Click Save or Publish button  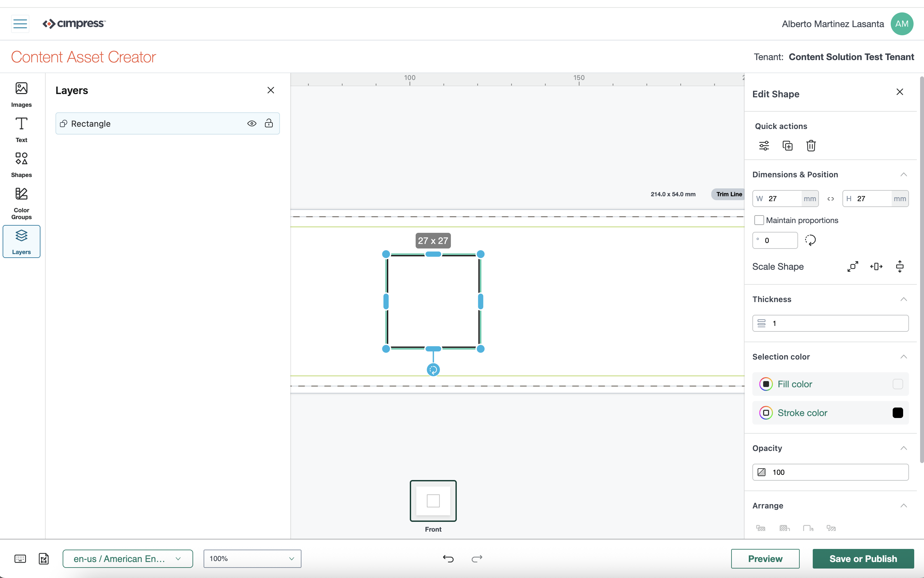pos(863,558)
